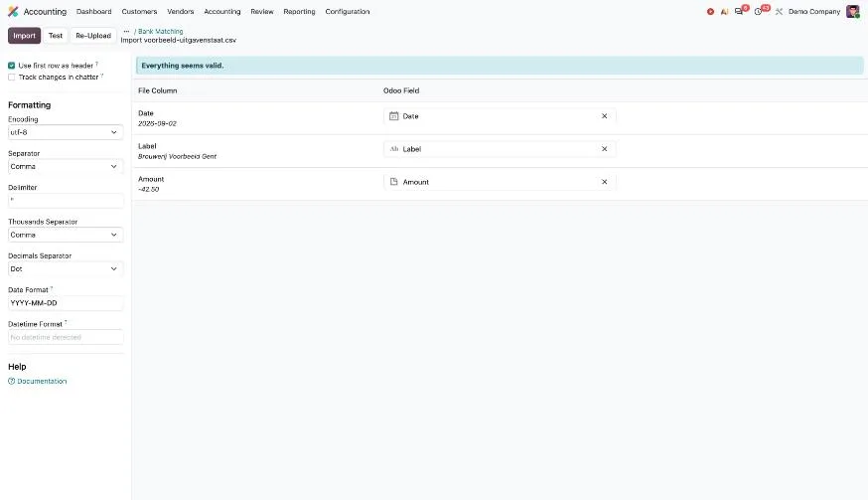Click the Odoo Field column header
This screenshot has height=500, width=868.
point(401,90)
